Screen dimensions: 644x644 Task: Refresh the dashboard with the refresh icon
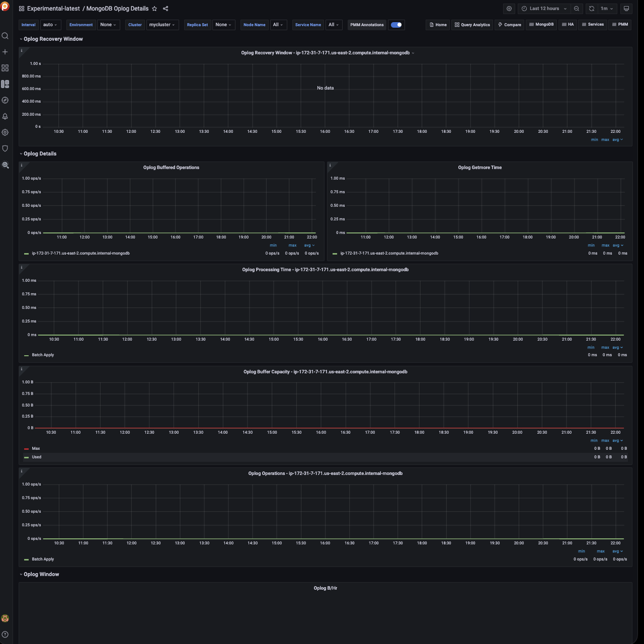pyautogui.click(x=592, y=9)
